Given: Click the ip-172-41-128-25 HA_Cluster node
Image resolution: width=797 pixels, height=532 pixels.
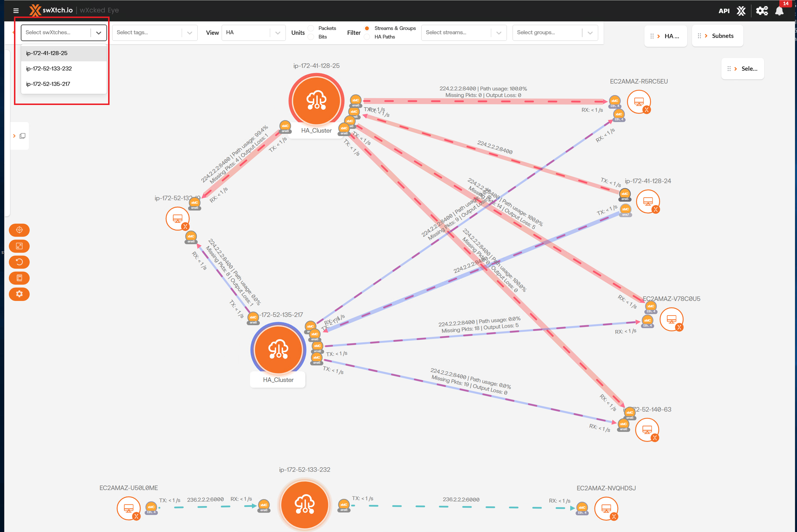Looking at the screenshot, I should (316, 100).
